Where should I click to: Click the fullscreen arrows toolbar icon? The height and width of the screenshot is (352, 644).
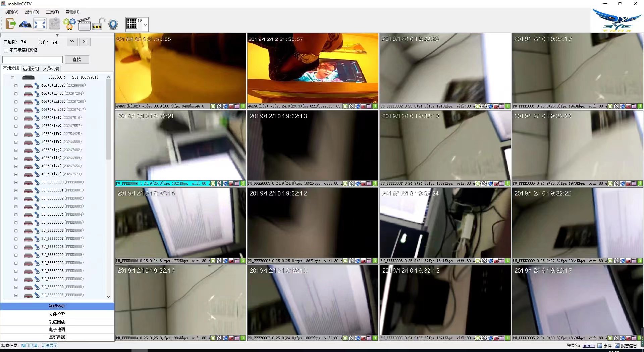click(40, 24)
